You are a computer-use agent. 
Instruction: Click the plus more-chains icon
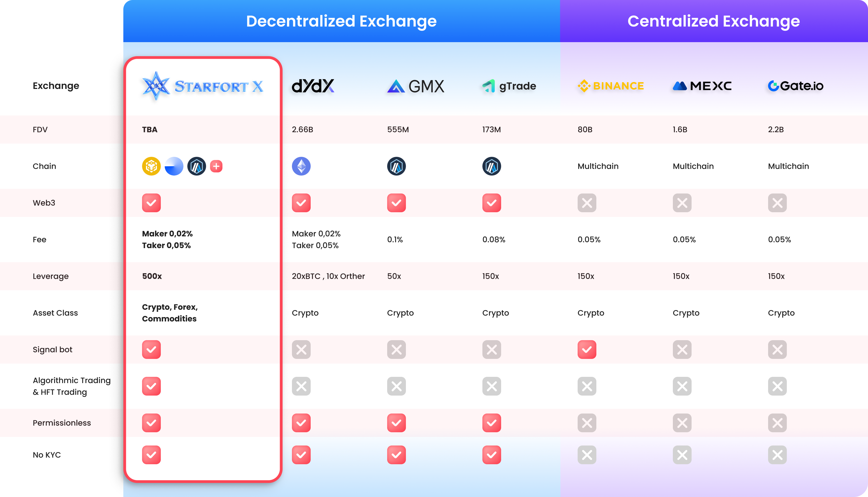(216, 166)
